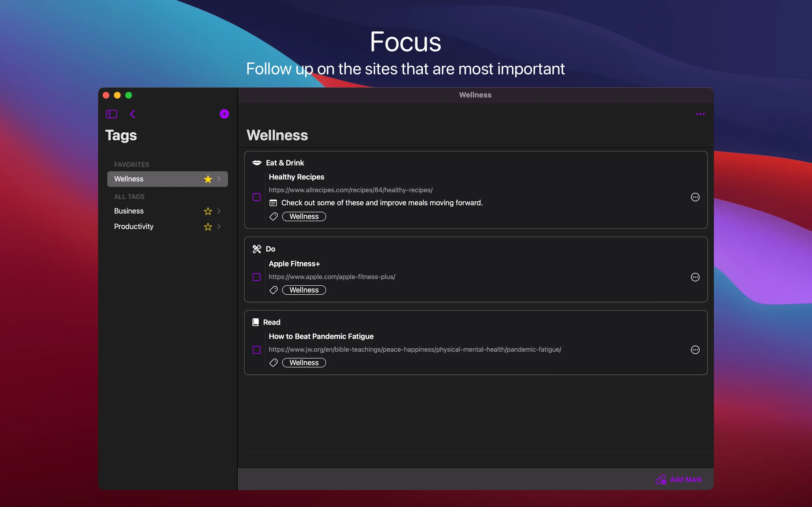
Task: Click the tag icon under Apple Fitness+
Action: [273, 290]
